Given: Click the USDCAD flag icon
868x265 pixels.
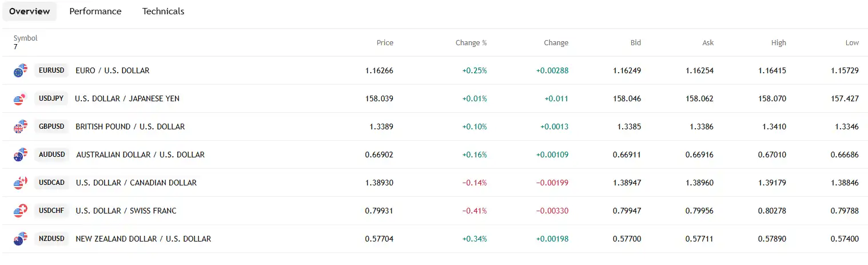Looking at the screenshot, I should (21, 183).
